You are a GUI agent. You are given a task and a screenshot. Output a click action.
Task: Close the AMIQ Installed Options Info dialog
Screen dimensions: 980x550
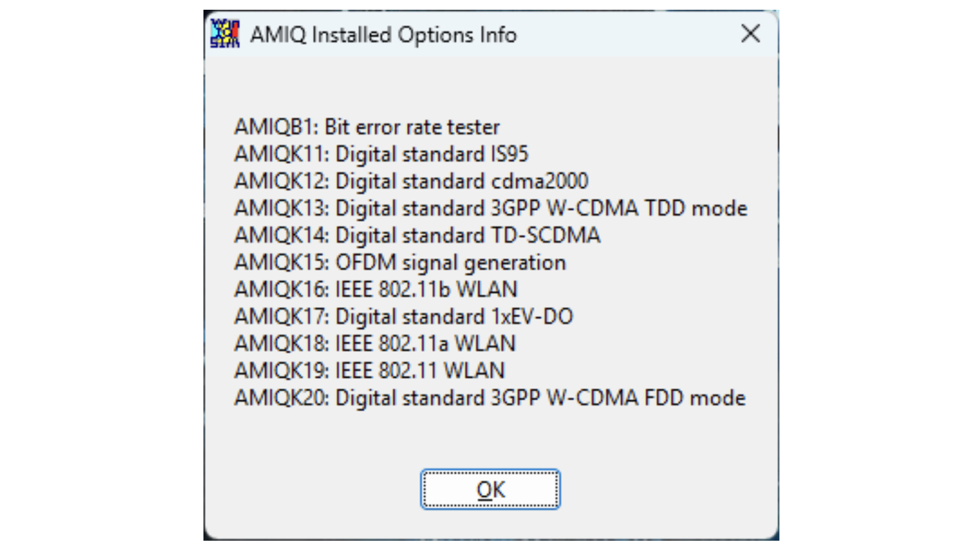[x=750, y=34]
